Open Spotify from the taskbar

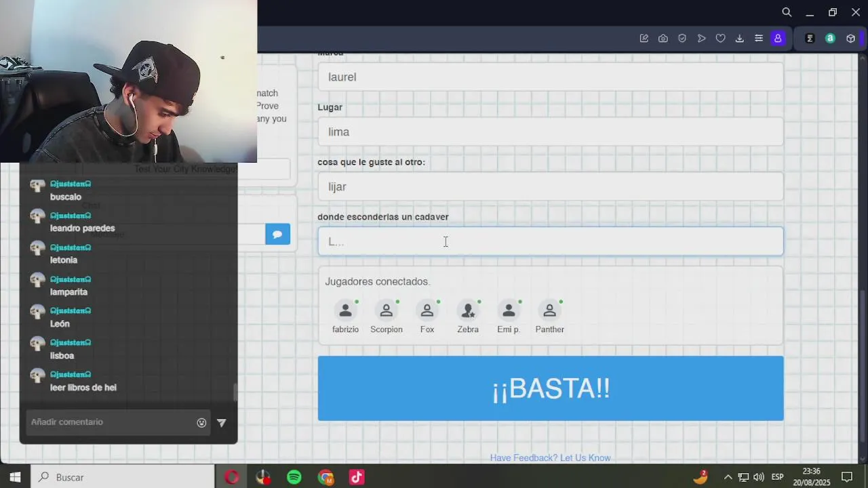coord(294,477)
